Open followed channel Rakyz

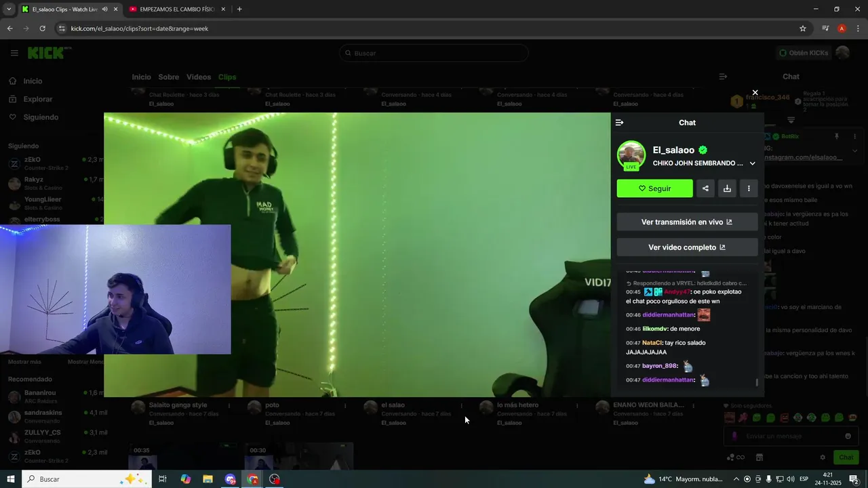(54, 183)
